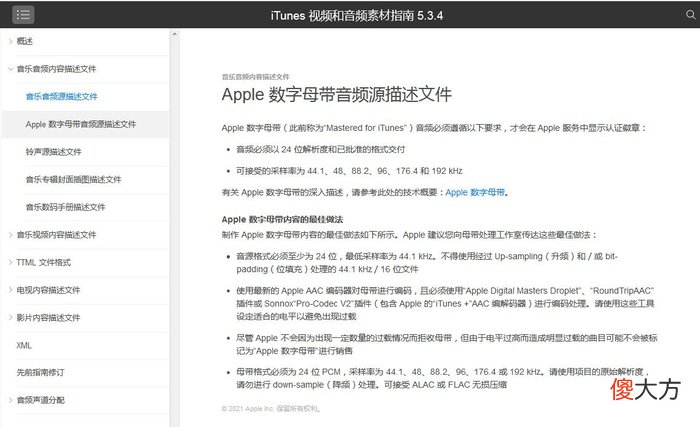The height and width of the screenshot is (427, 700).
Task: Click the sidebar scrollbar up arrow
Action: (175, 34)
